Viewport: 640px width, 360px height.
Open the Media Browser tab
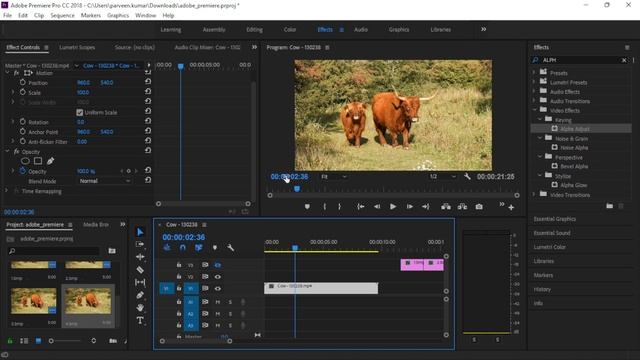[96, 224]
